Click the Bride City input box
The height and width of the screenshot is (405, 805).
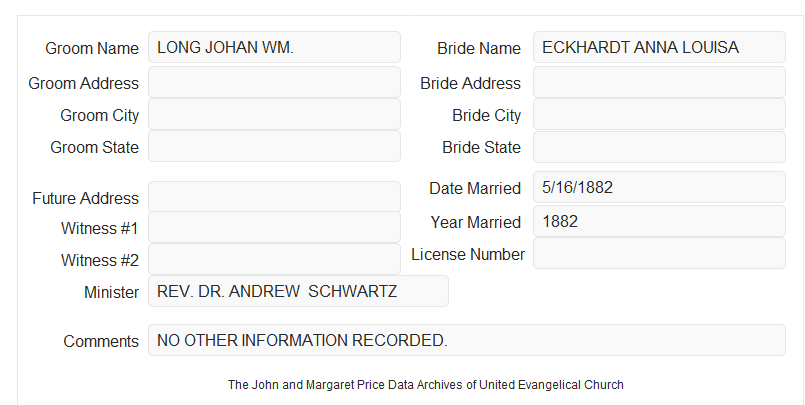pyautogui.click(x=659, y=114)
